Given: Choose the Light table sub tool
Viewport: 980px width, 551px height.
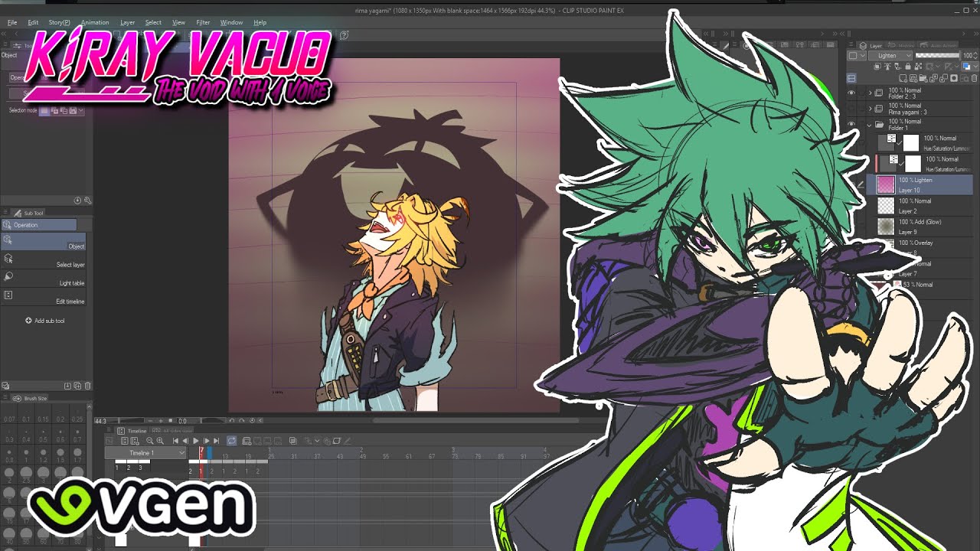Looking at the screenshot, I should (44, 279).
